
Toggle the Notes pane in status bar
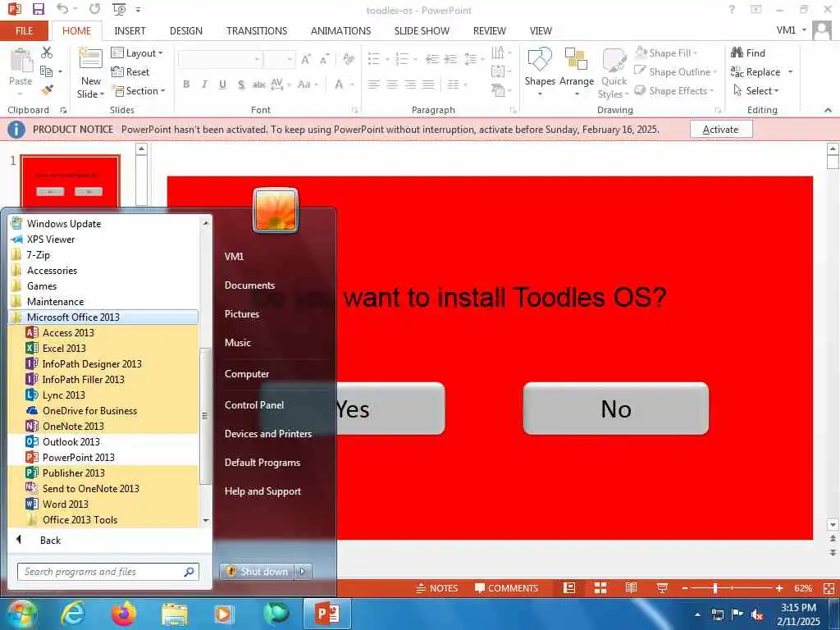437,588
